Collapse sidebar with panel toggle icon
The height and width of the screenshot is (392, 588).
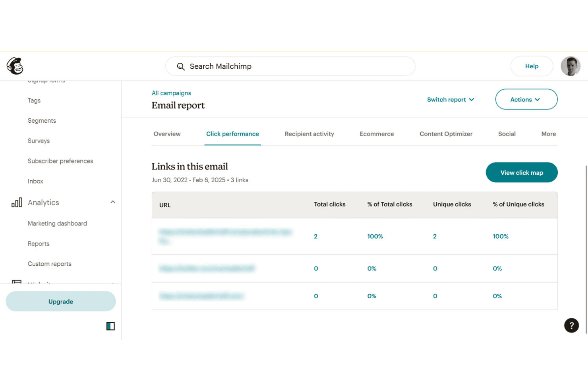point(110,326)
